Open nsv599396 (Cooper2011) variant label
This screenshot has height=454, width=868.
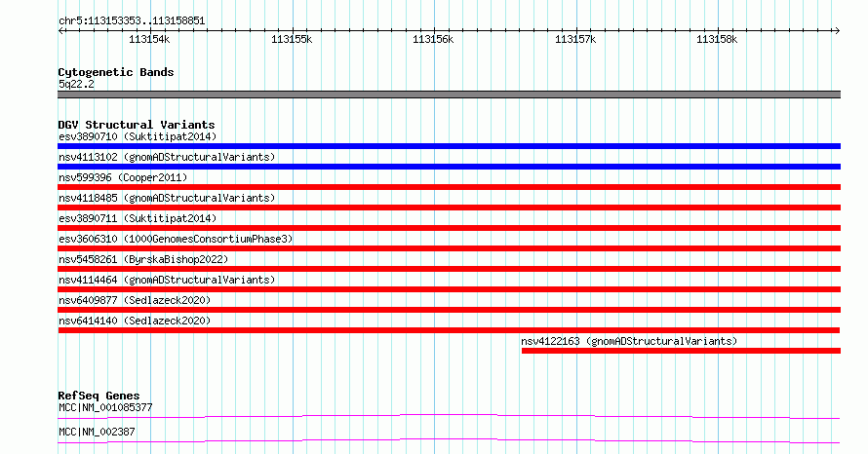click(x=123, y=177)
